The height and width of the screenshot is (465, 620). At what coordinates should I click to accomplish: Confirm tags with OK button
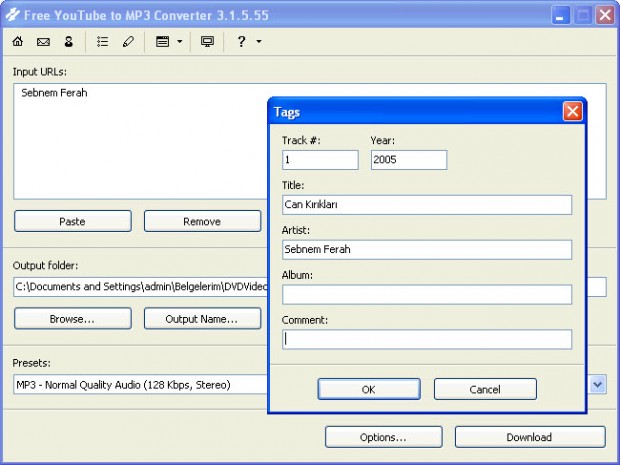tap(369, 389)
